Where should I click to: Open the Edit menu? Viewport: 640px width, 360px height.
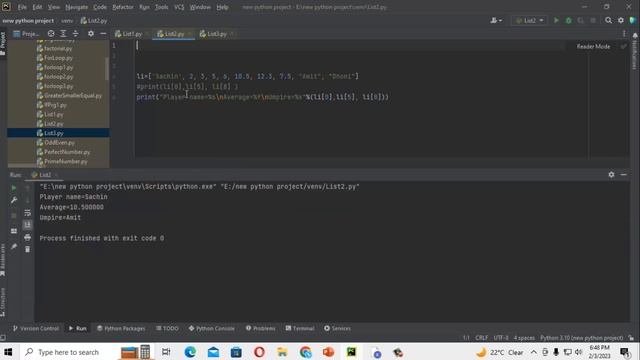37,7
